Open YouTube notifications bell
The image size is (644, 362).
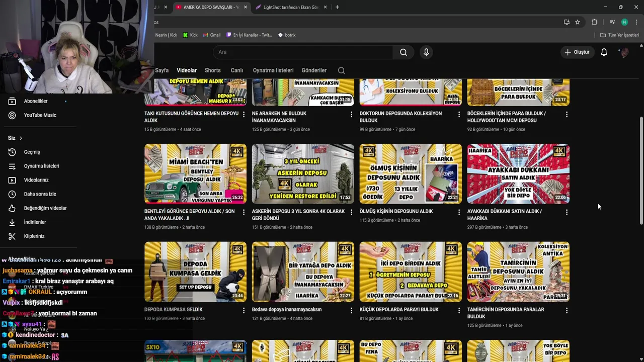coord(604,52)
